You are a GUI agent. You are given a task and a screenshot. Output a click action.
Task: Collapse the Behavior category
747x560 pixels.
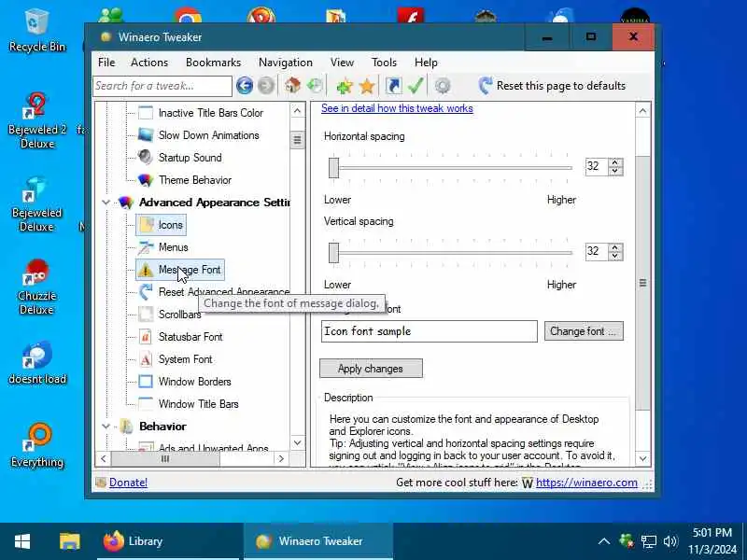click(106, 427)
